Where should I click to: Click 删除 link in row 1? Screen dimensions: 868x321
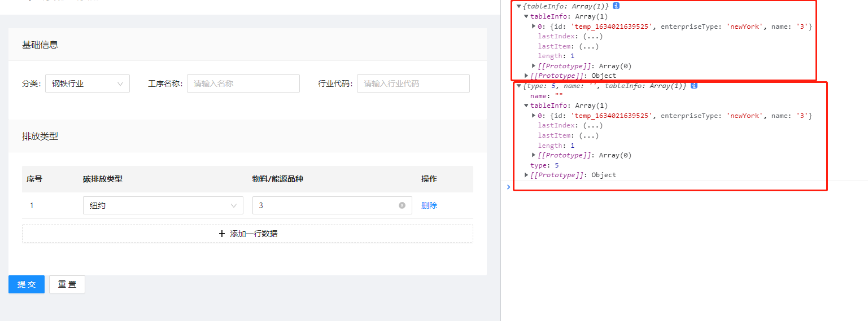pyautogui.click(x=429, y=205)
